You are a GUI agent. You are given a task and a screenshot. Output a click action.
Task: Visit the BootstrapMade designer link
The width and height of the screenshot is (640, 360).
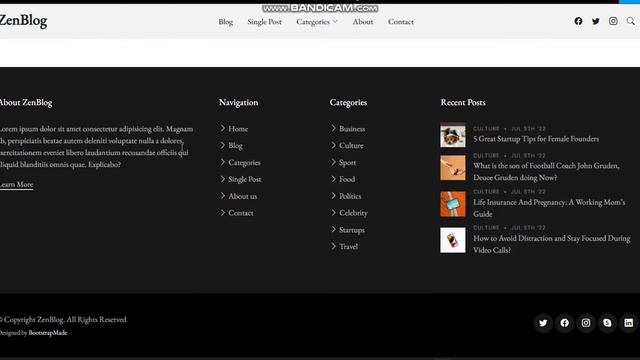click(x=48, y=333)
